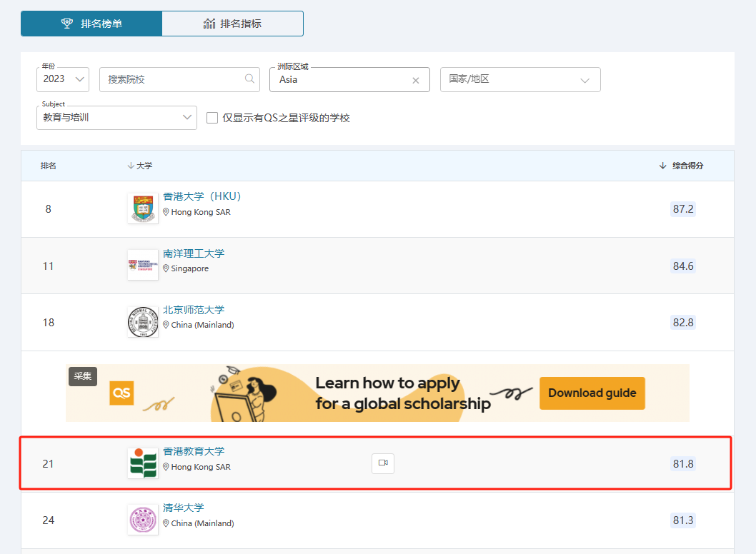Switch to the 排名指标 tab
Image resolution: width=756 pixels, height=554 pixels.
click(x=232, y=24)
